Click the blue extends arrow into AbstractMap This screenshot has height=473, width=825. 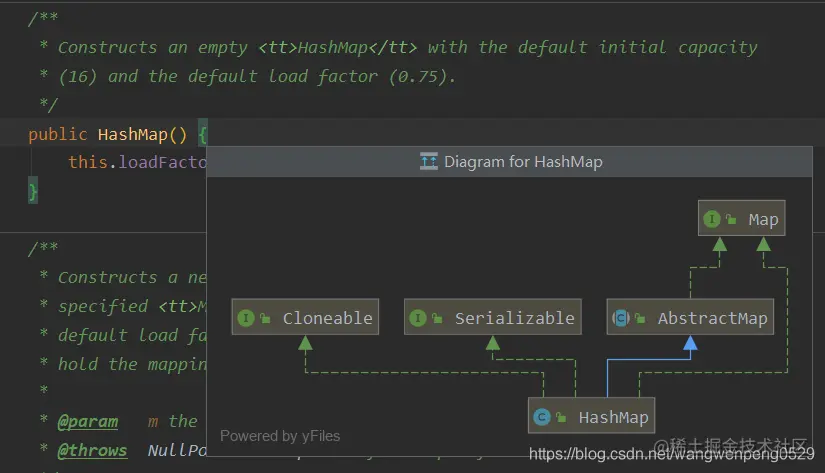coord(690,343)
